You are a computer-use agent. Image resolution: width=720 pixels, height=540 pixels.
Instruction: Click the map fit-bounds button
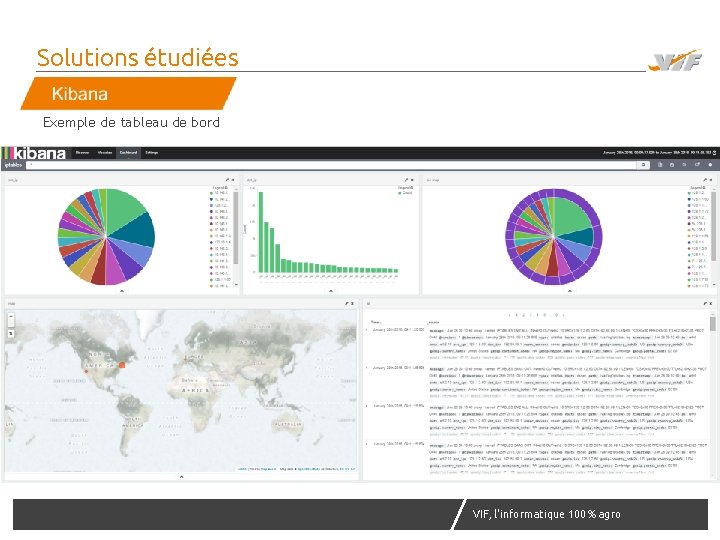point(11,334)
